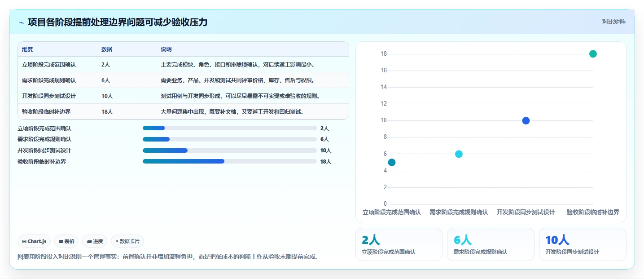The width and height of the screenshot is (644, 279).
Task: Click the progress bar for 验收阶段临时补边界
Action: [x=230, y=161]
